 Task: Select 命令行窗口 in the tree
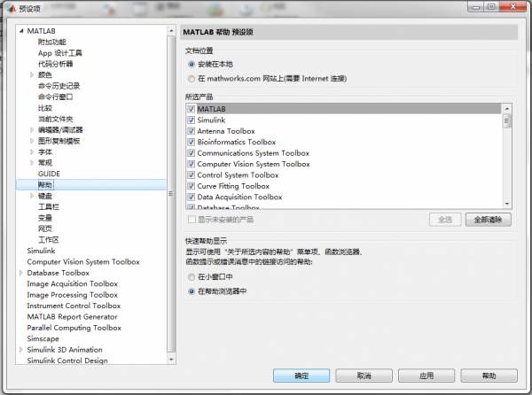[55, 97]
